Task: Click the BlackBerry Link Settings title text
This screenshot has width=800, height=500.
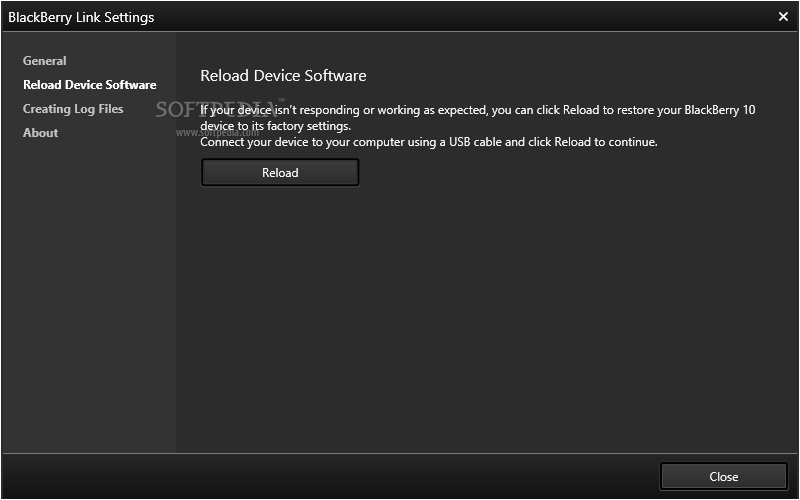Action: tap(81, 17)
